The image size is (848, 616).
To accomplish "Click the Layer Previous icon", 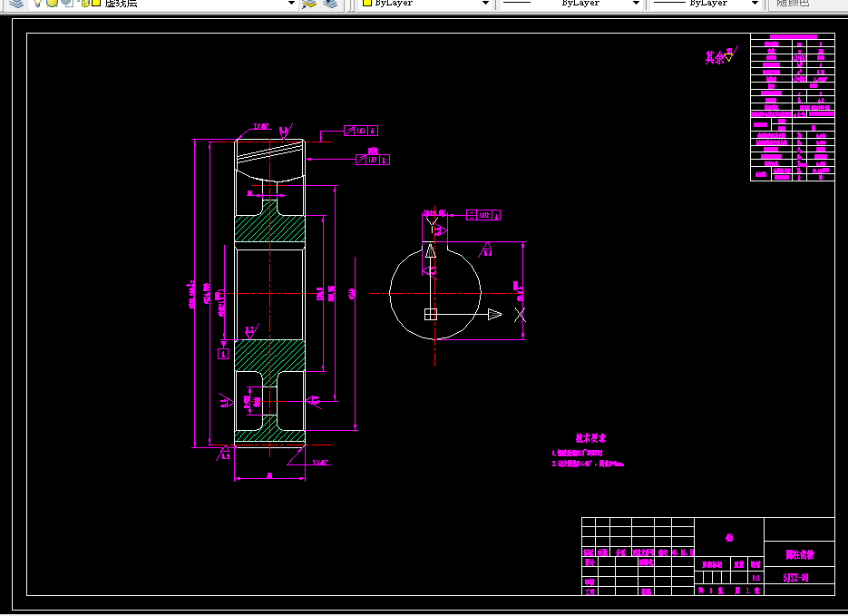I will 330,4.
